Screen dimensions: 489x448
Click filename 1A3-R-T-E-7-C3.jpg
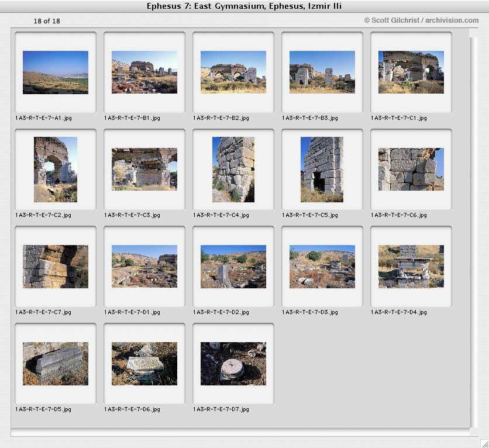pyautogui.click(x=132, y=215)
